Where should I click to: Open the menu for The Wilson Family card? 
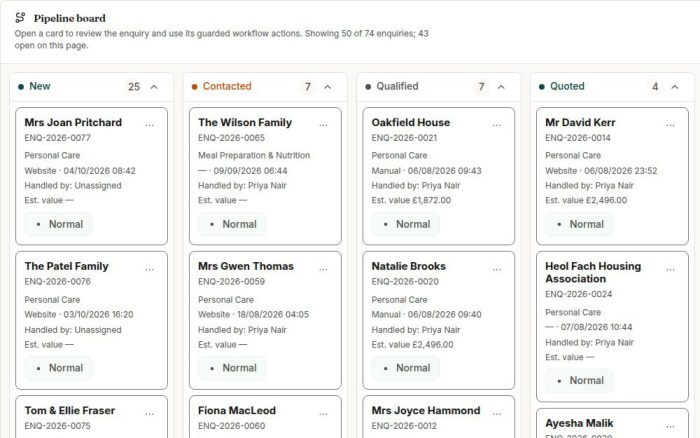point(323,125)
